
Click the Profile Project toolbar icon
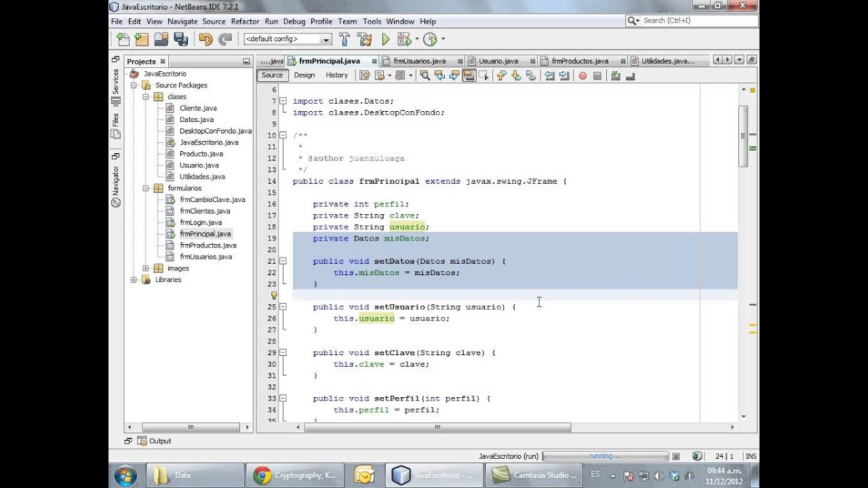[430, 39]
